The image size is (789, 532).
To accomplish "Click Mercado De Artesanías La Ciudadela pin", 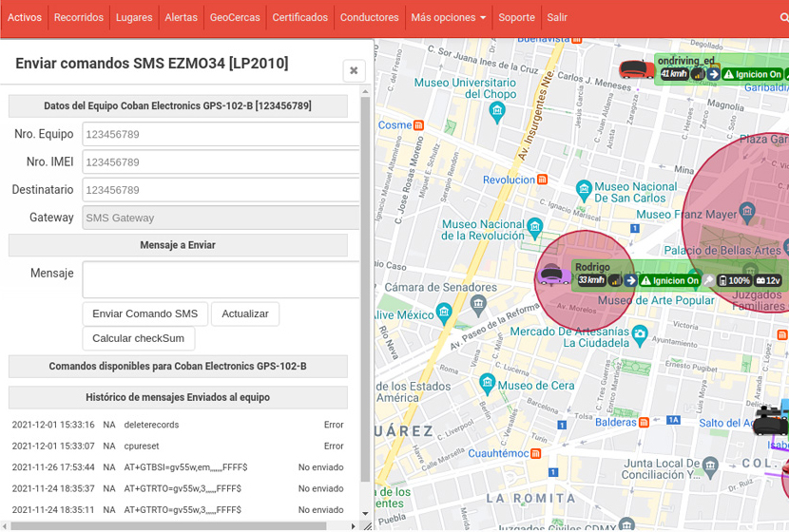I will pyautogui.click(x=640, y=335).
